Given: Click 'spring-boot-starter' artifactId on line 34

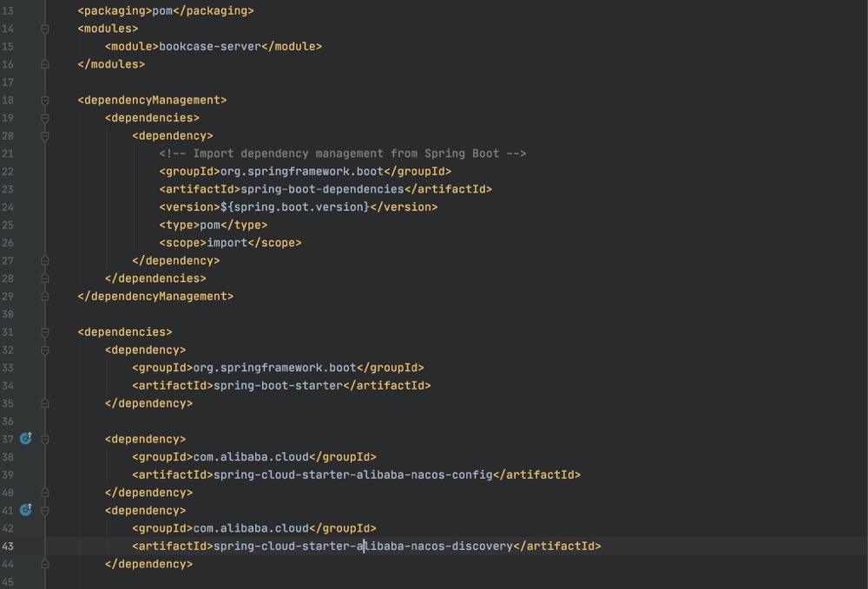Looking at the screenshot, I should click(278, 385).
